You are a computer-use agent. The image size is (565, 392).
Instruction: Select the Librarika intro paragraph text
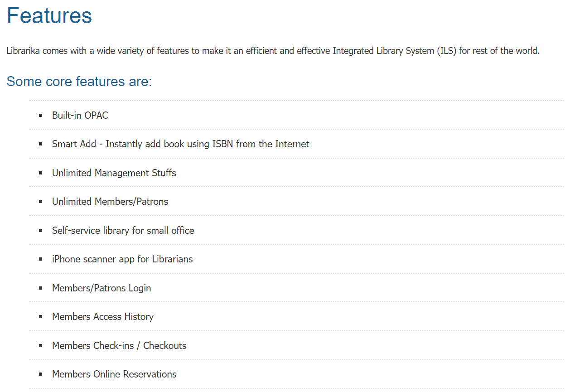click(273, 51)
